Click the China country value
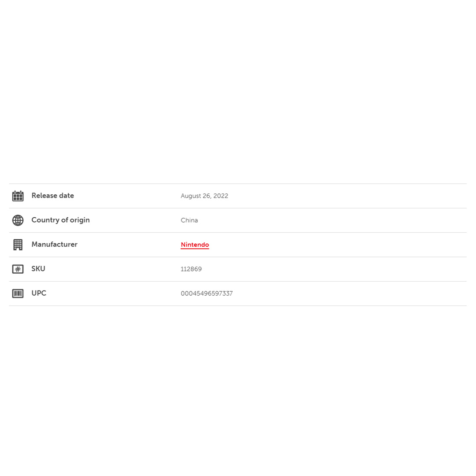This screenshot has height=476, width=476. (x=189, y=220)
